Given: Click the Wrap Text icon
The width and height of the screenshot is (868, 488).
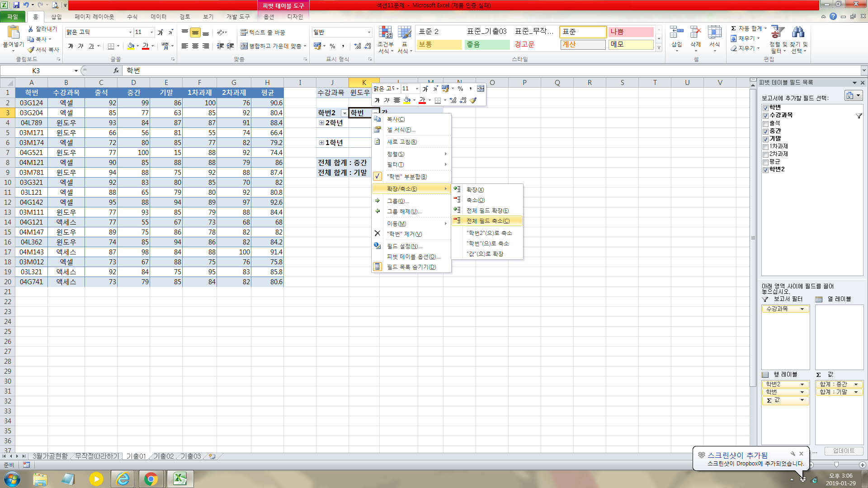Looking at the screenshot, I should (244, 33).
